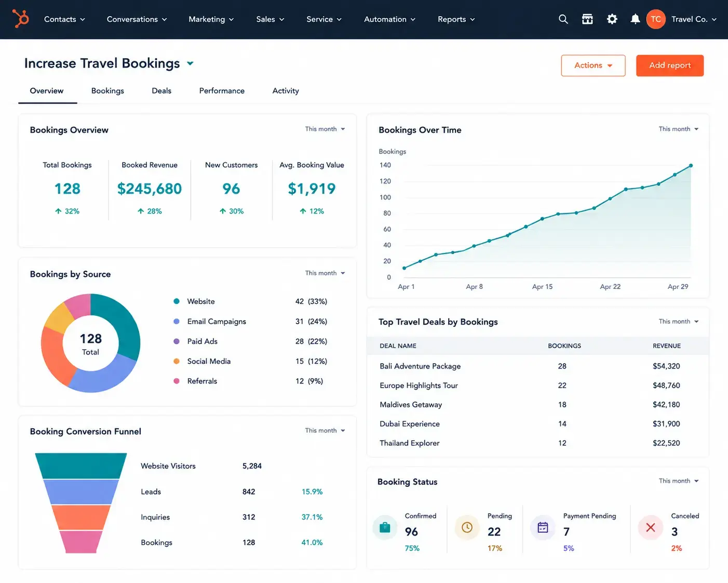Expand the Travel Co. account dropdown
Viewport: 728px width, 583px height.
(x=694, y=19)
